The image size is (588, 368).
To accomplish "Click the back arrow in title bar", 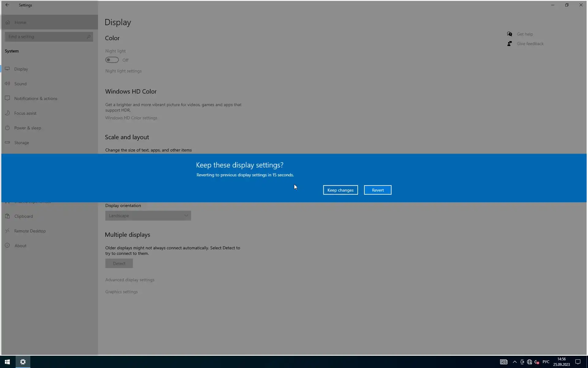I will pyautogui.click(x=7, y=5).
